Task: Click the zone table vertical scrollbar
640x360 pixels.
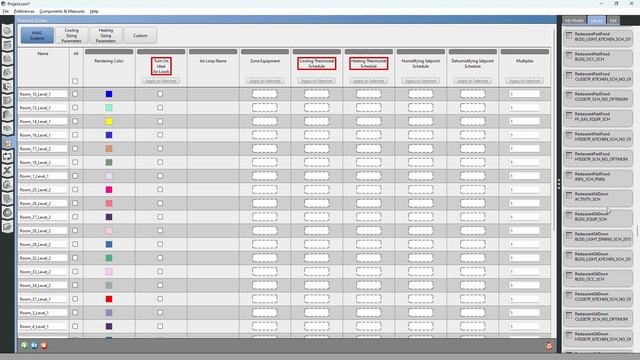Action: click(554, 131)
